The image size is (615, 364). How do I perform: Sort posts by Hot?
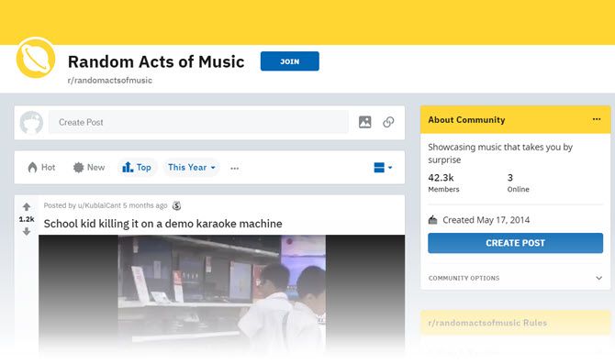[x=41, y=167]
